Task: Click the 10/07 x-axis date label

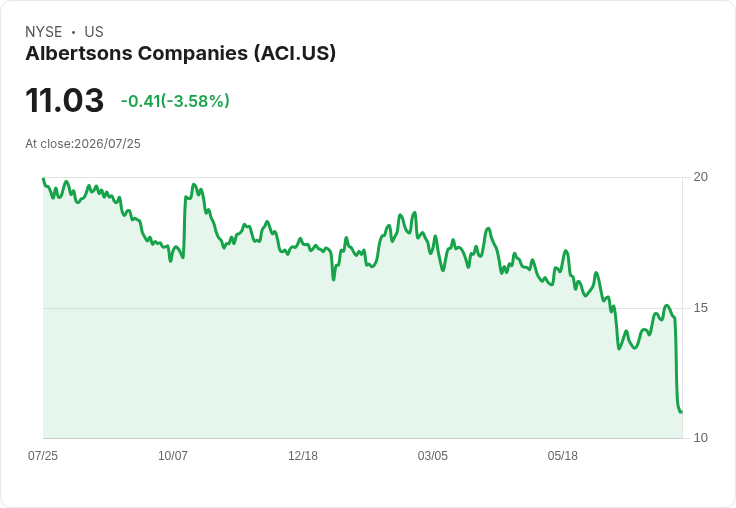Action: pos(173,455)
